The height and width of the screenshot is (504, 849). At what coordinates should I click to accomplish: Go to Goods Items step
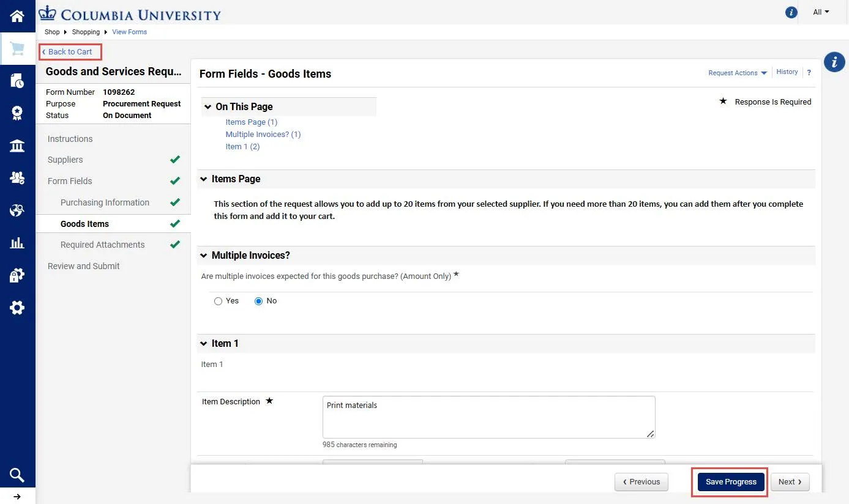(x=84, y=224)
